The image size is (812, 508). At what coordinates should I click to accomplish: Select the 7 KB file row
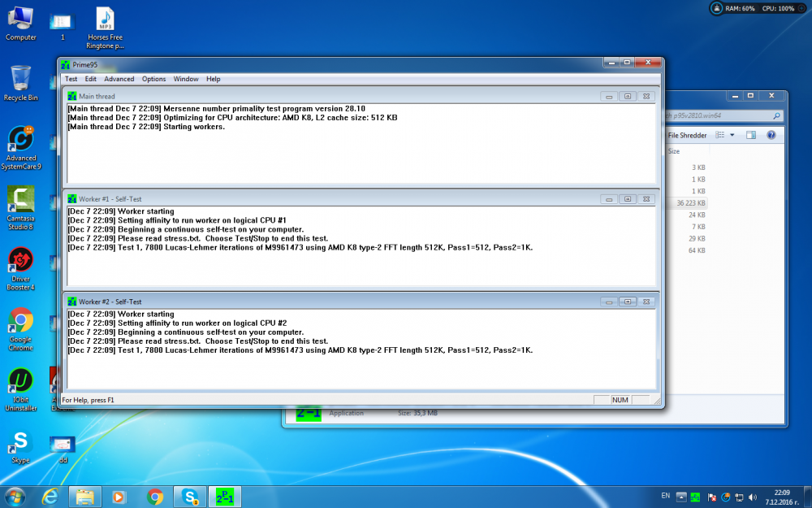point(687,227)
